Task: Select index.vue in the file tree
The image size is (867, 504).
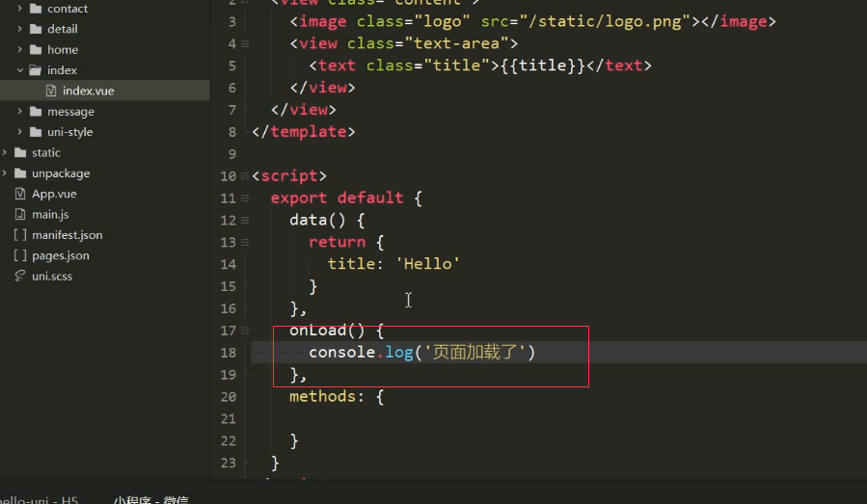Action: [x=105, y=91]
